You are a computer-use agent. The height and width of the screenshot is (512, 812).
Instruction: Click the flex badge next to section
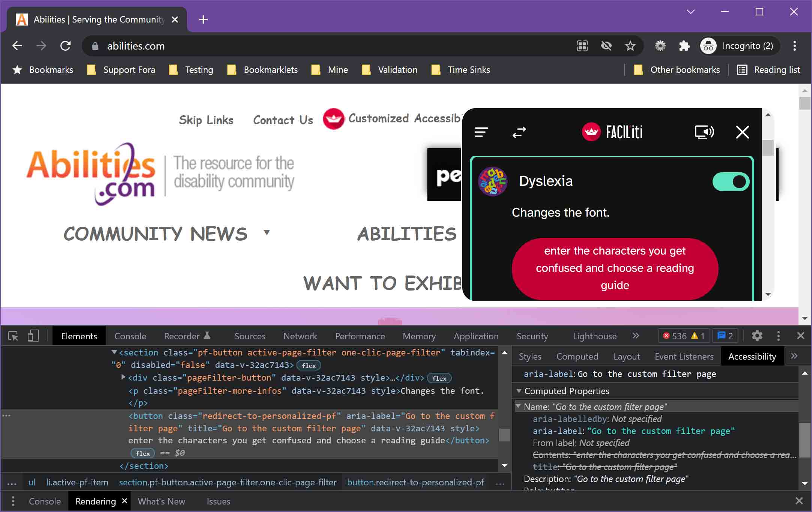pos(309,366)
